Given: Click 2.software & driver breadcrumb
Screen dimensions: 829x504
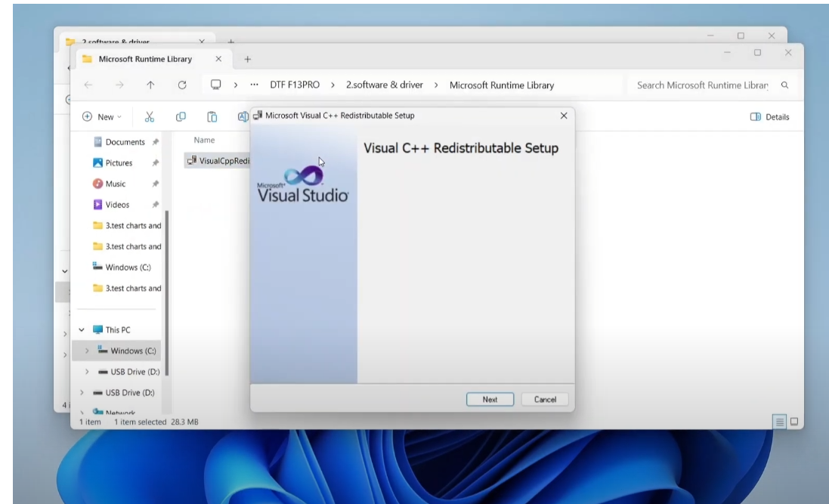Looking at the screenshot, I should click(385, 85).
